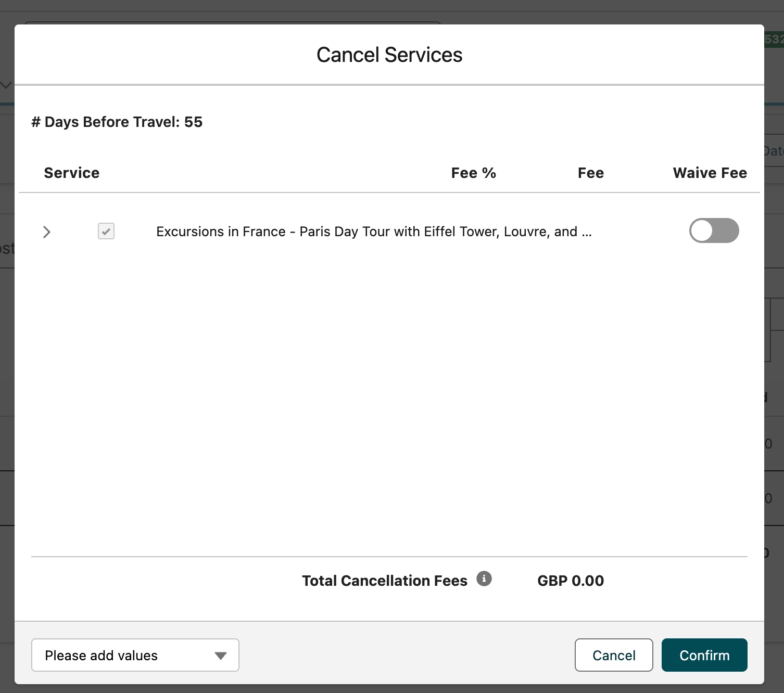Click the Days Before Travel: 55 text
Image resolution: width=784 pixels, height=693 pixels.
coord(117,122)
